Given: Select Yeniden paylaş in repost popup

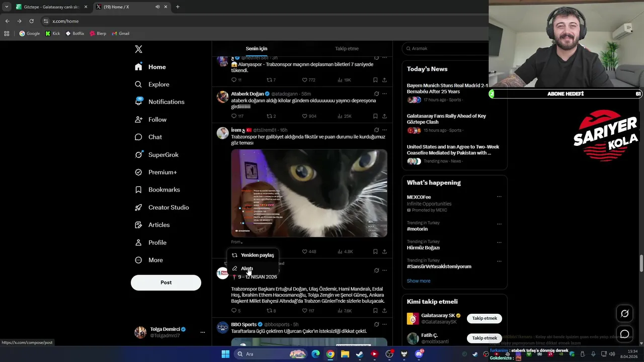Looking at the screenshot, I should point(253,255).
